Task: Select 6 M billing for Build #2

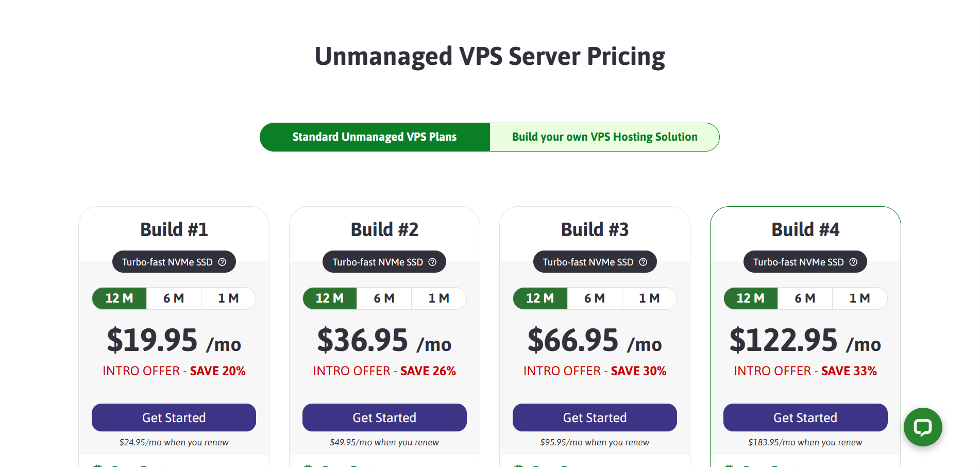Action: [384, 298]
